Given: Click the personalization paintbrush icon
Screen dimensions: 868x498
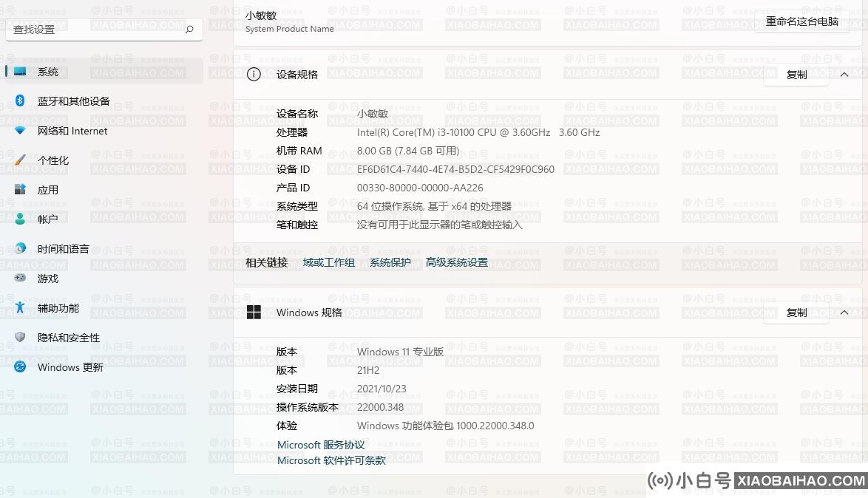Looking at the screenshot, I should pyautogui.click(x=20, y=160).
